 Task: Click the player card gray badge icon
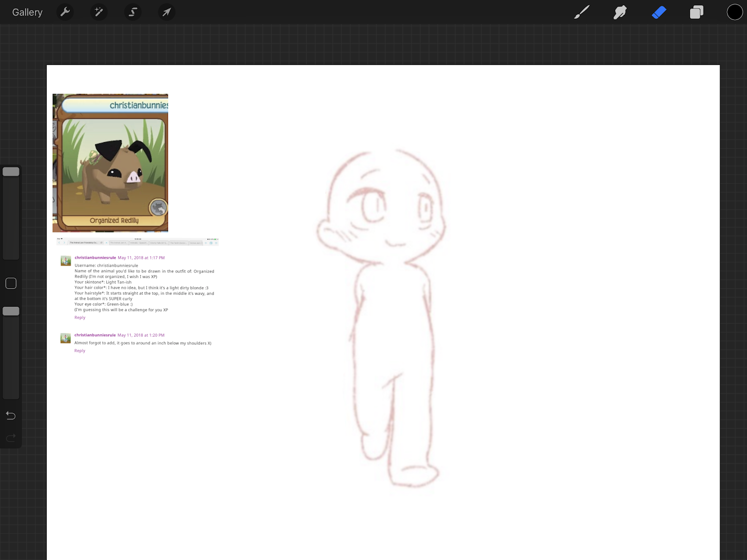[x=158, y=207]
